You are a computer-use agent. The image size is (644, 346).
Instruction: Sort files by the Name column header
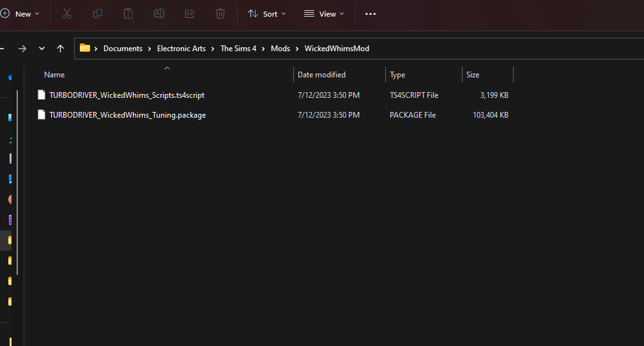(54, 75)
